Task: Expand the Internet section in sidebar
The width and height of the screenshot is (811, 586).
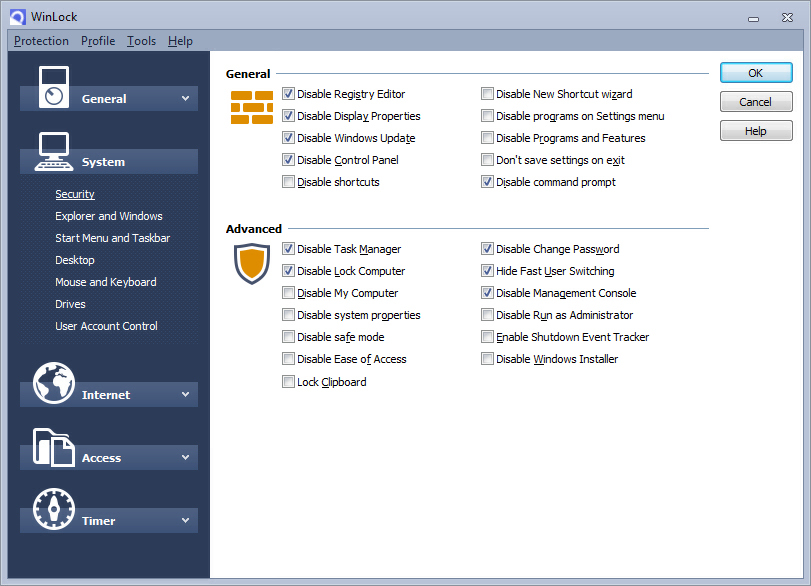Action: pos(185,394)
